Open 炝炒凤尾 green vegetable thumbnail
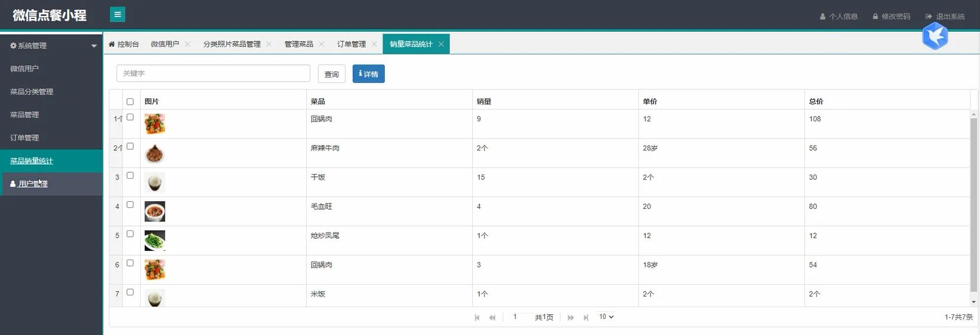 coord(155,240)
